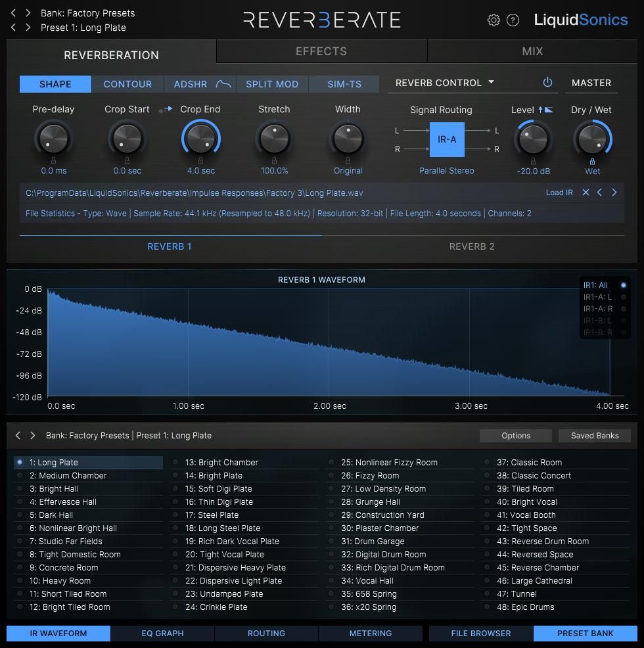Open the help question mark icon

pyautogui.click(x=513, y=20)
